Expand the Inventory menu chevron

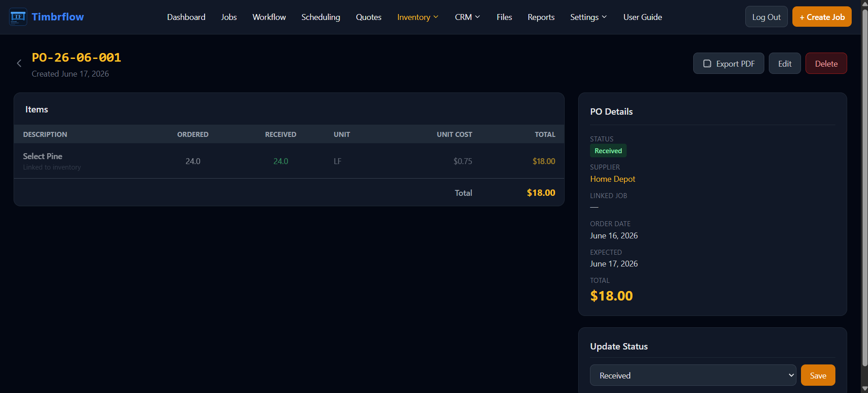click(x=436, y=17)
